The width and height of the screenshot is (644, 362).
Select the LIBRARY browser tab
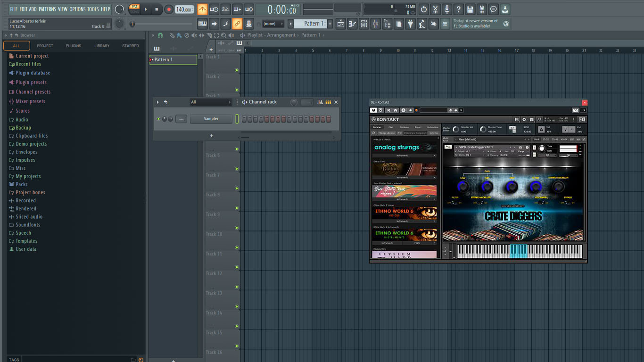102,46
